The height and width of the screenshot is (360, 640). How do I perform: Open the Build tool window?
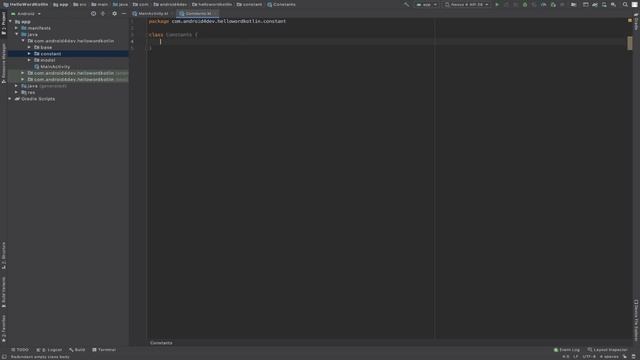(x=77, y=350)
